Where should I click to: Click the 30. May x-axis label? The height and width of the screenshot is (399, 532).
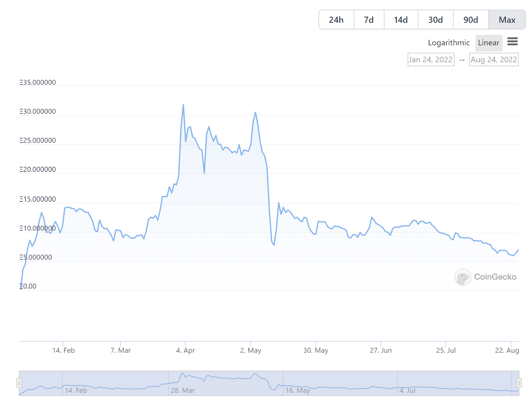[316, 350]
